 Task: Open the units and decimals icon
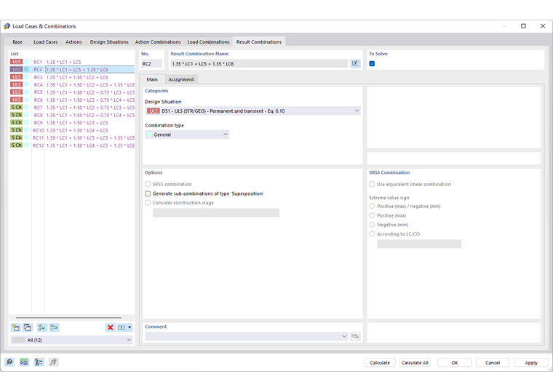pos(24,362)
